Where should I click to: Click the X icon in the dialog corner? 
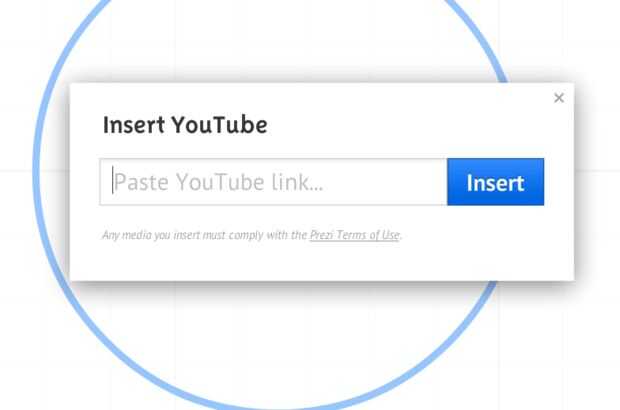pyautogui.click(x=559, y=98)
